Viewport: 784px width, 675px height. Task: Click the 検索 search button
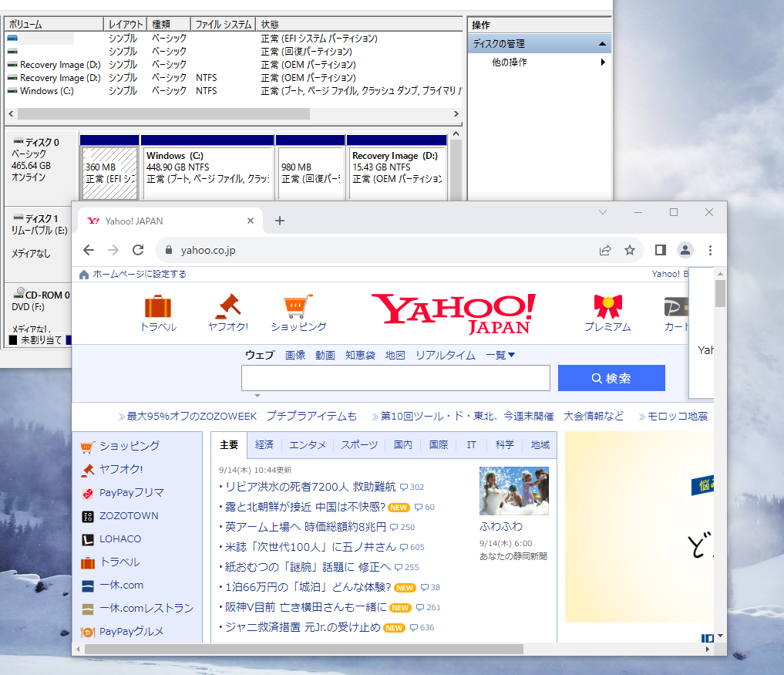point(611,377)
